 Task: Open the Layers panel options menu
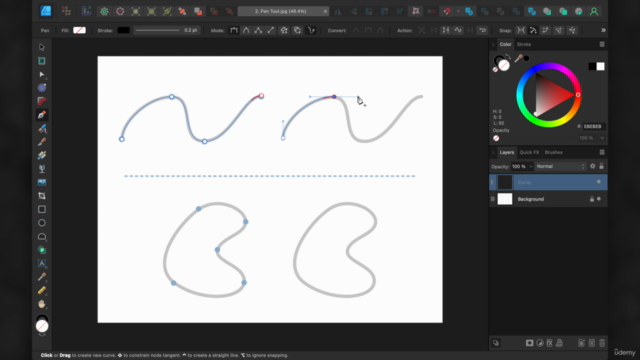click(602, 152)
